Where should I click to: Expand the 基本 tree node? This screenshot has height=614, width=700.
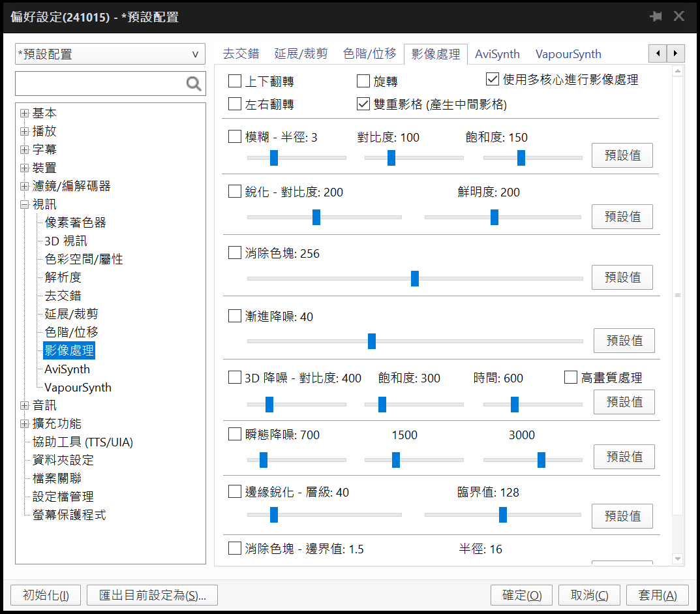[23, 112]
